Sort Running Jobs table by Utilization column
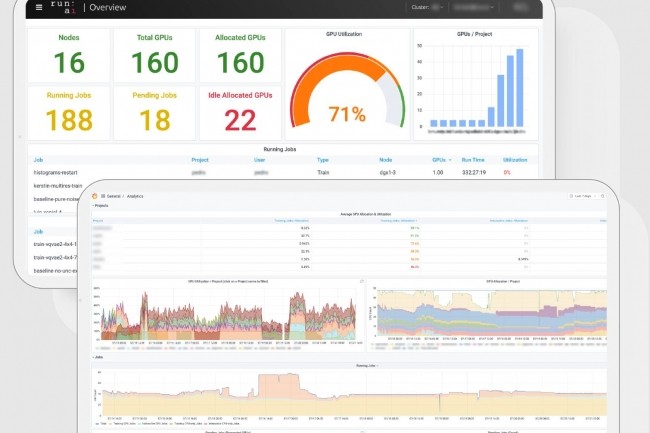The width and height of the screenshot is (650, 433). [515, 160]
